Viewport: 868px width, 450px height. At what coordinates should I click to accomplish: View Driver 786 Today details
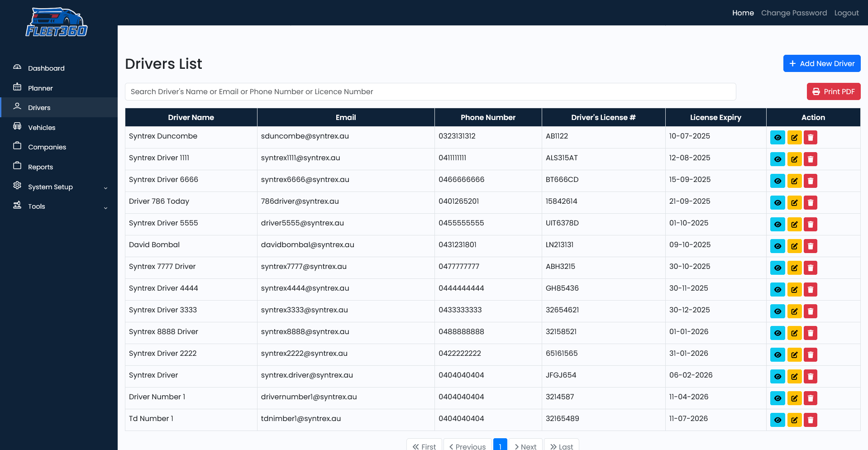pyautogui.click(x=777, y=203)
